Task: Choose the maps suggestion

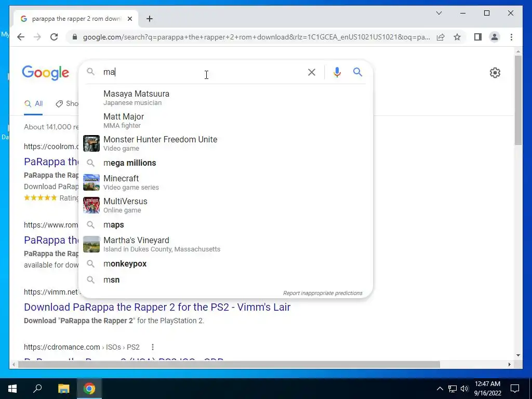Action: [x=225, y=224]
